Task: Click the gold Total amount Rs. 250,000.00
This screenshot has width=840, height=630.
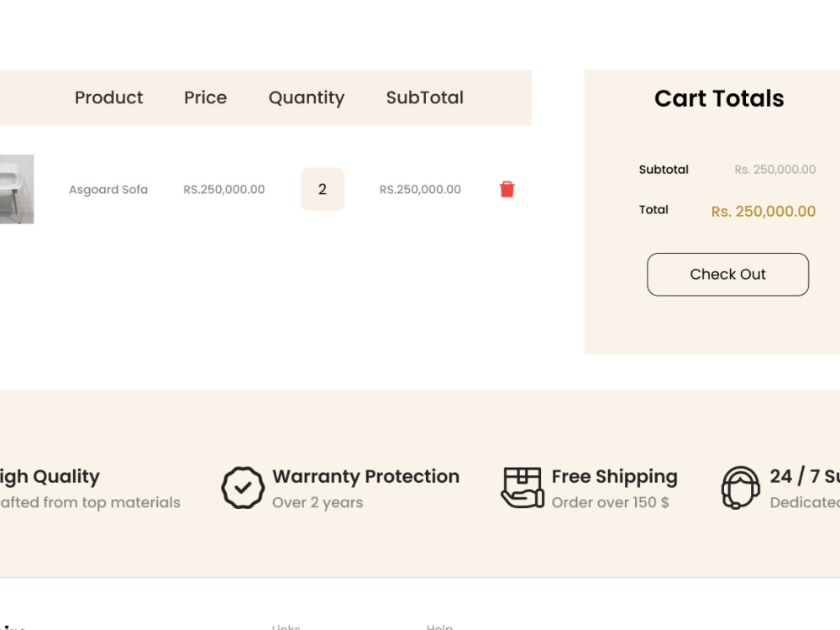Action: (764, 212)
